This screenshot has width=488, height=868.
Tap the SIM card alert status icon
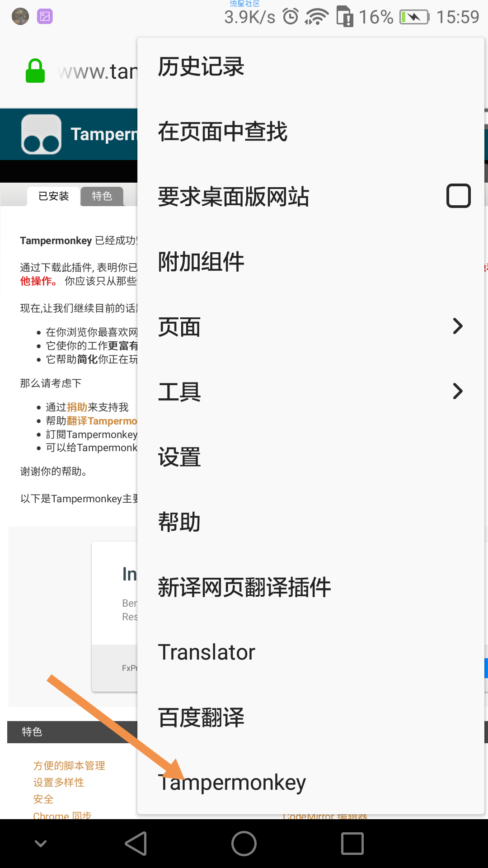[x=345, y=16]
